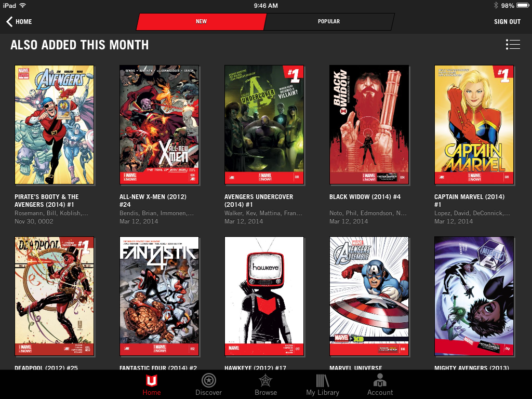
Task: Open the Fantastic Four #2 cover
Action: point(159,296)
